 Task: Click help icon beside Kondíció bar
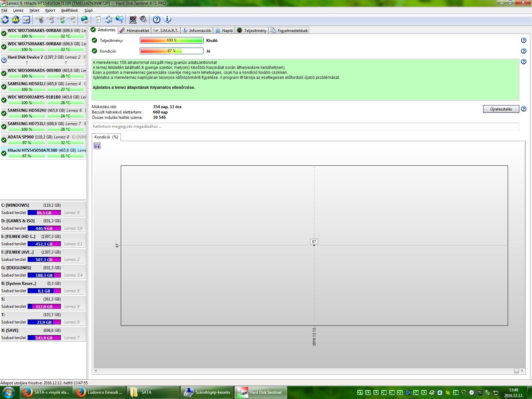523,51
